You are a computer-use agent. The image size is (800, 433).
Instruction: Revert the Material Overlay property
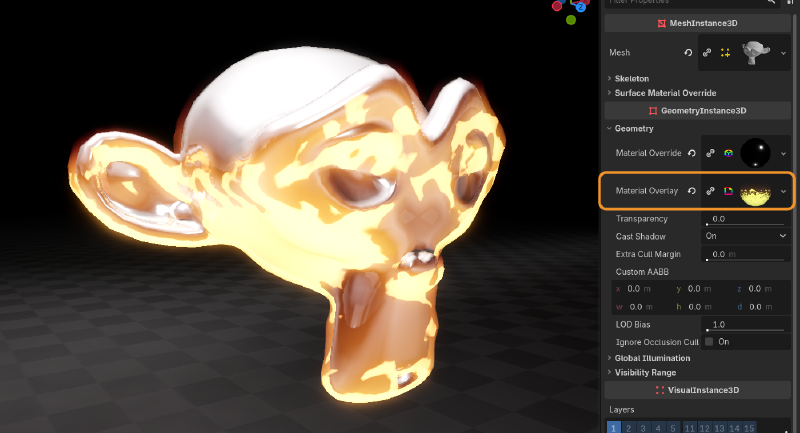coord(692,191)
